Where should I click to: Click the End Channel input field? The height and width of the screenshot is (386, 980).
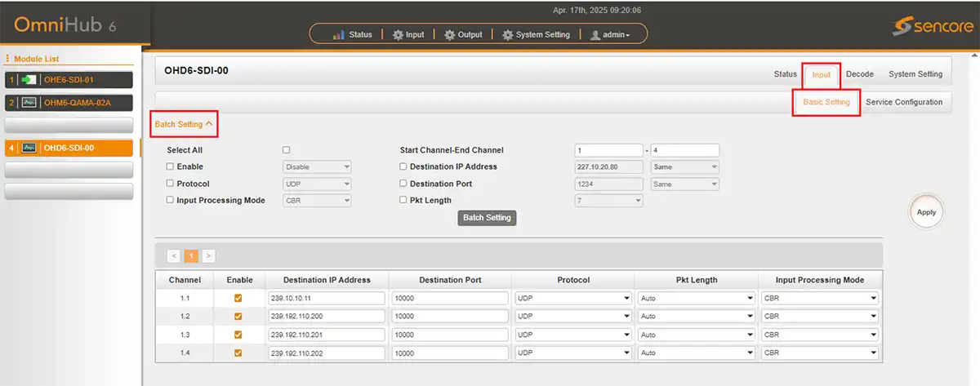click(684, 150)
